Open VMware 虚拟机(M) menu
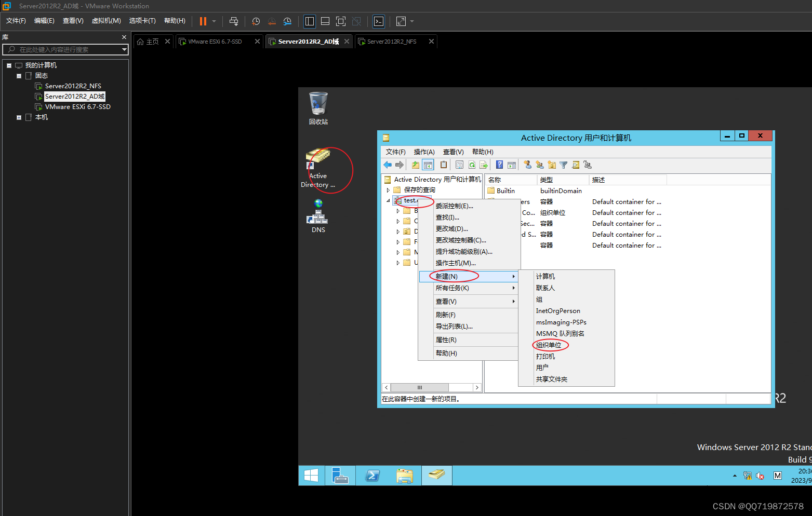Screen dimensions: 812x516 click(106, 21)
